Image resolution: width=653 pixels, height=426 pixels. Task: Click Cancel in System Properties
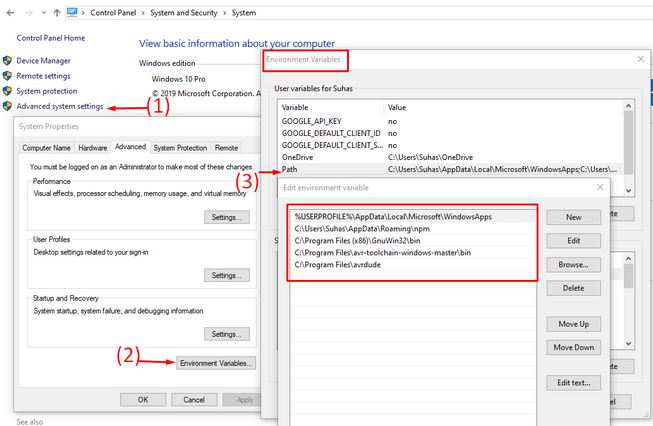pos(194,400)
